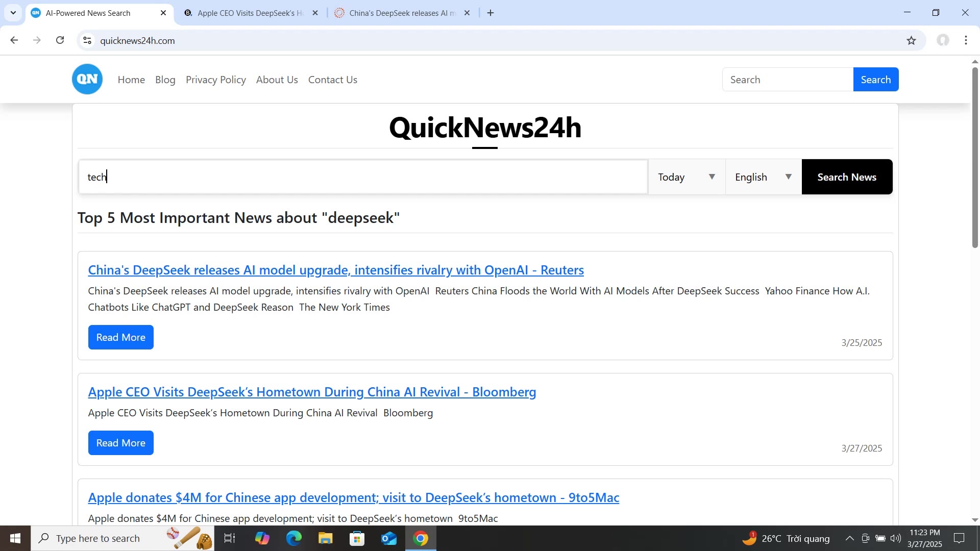Image resolution: width=980 pixels, height=551 pixels.
Task: Click the page vertical scrollbar thumb
Action: pyautogui.click(x=975, y=158)
